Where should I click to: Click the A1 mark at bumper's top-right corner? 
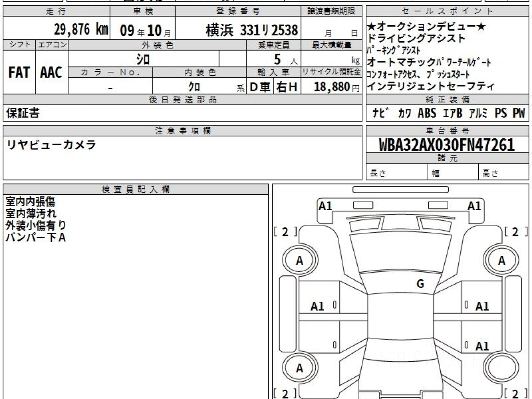474,206
